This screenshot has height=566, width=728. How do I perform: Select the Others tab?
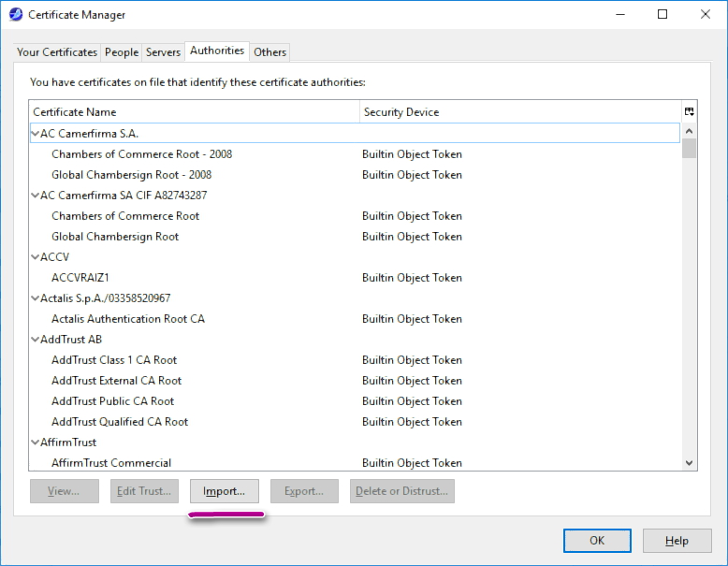(x=269, y=52)
